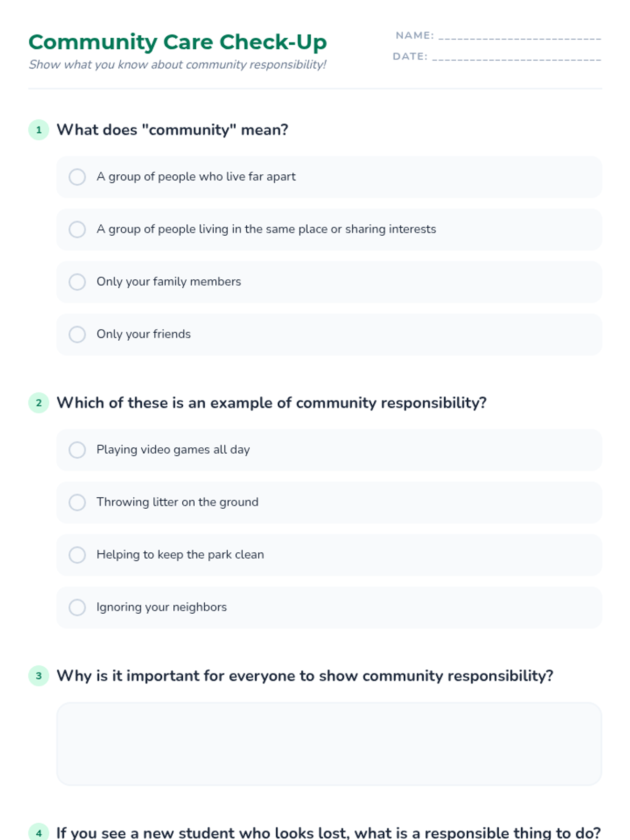This screenshot has width=630, height=840.
Task: Pick the "Only your family members" radio button
Action: pyautogui.click(x=77, y=282)
